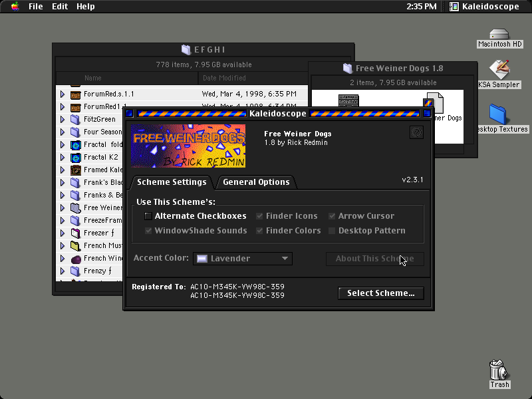Select the Free Weiner folder icon in EFGHI
This screenshot has width=532, height=399.
click(x=75, y=208)
